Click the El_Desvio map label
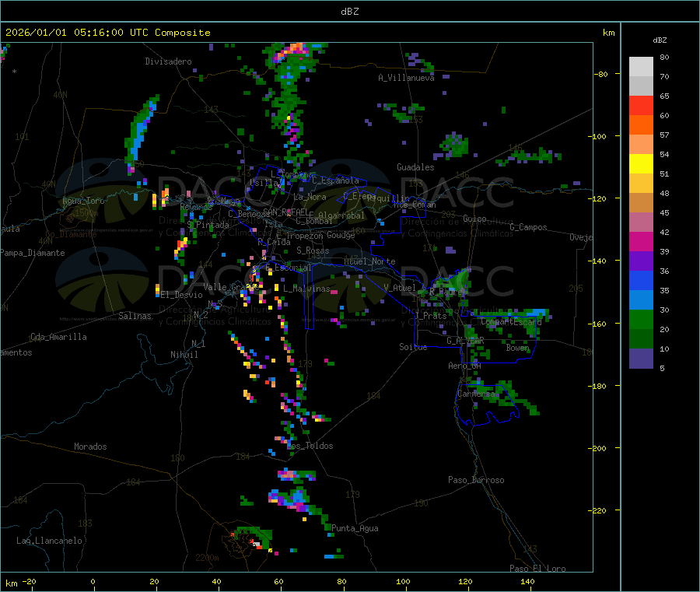 click(x=182, y=295)
